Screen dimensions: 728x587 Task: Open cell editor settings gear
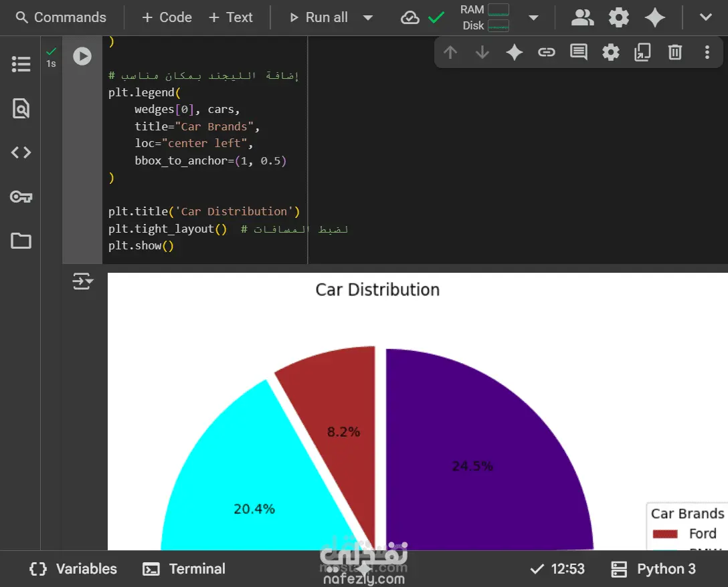[610, 52]
